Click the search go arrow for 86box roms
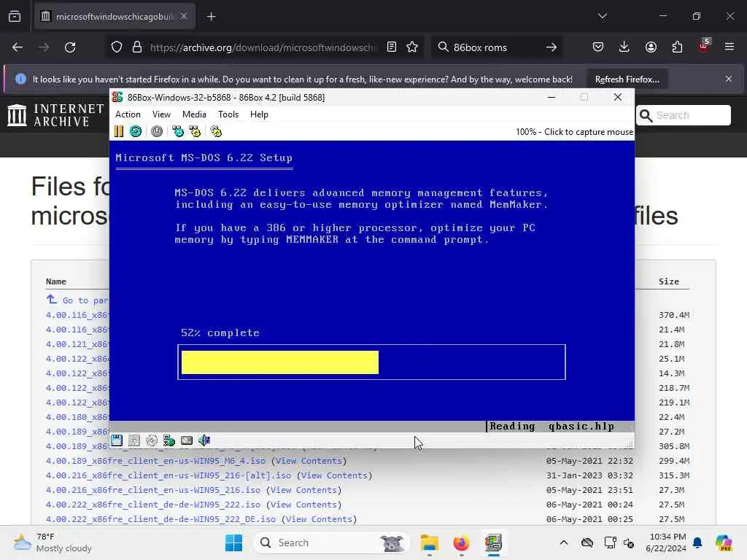 (x=551, y=47)
